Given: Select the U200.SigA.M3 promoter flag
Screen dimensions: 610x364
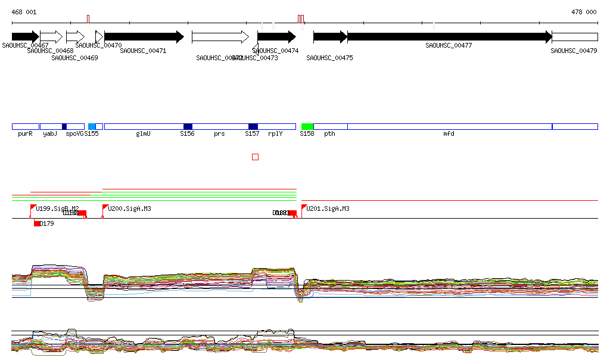Looking at the screenshot, I should pyautogui.click(x=105, y=207).
